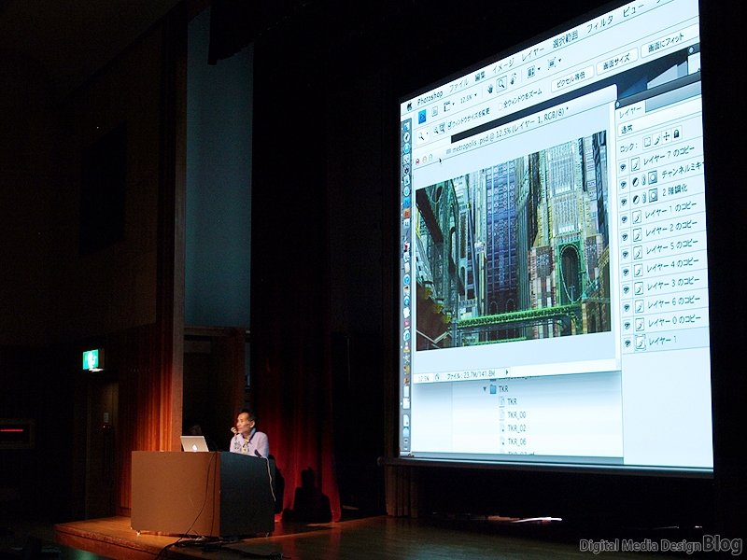
Task: Click the zoom percentage field in status bar
Action: coord(424,378)
